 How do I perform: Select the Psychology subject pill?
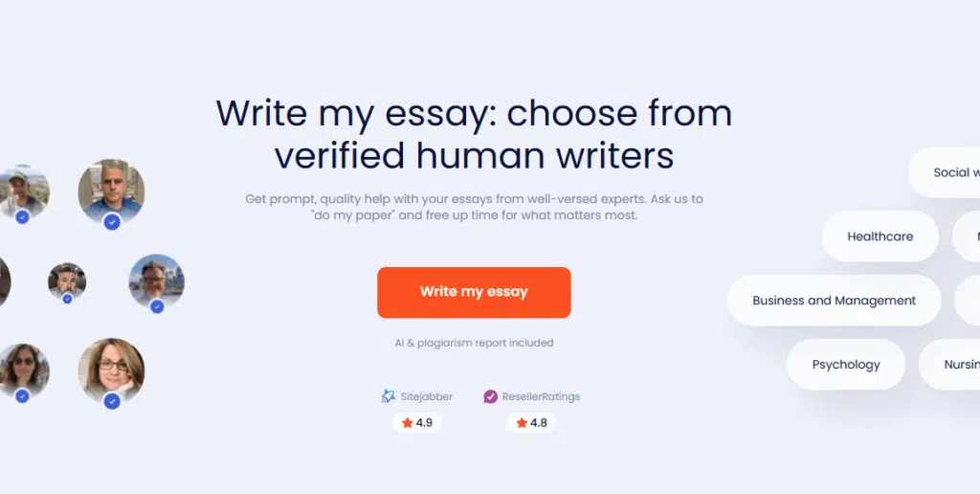[x=846, y=365]
